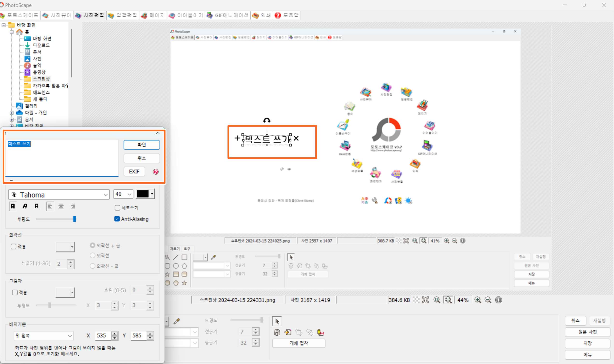Click the bold text style icon
Screen dimensions: 614x364
tap(13, 206)
